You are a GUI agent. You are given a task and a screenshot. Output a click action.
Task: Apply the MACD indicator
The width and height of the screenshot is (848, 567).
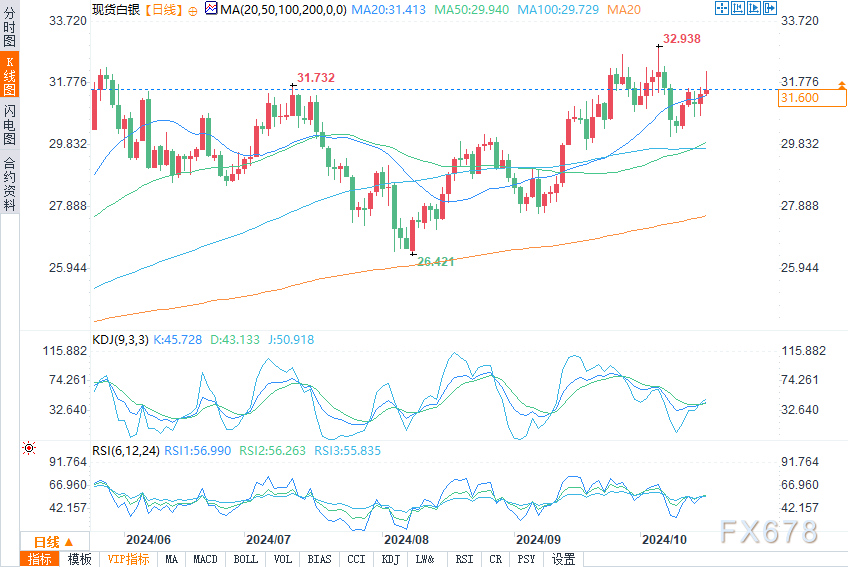point(205,559)
